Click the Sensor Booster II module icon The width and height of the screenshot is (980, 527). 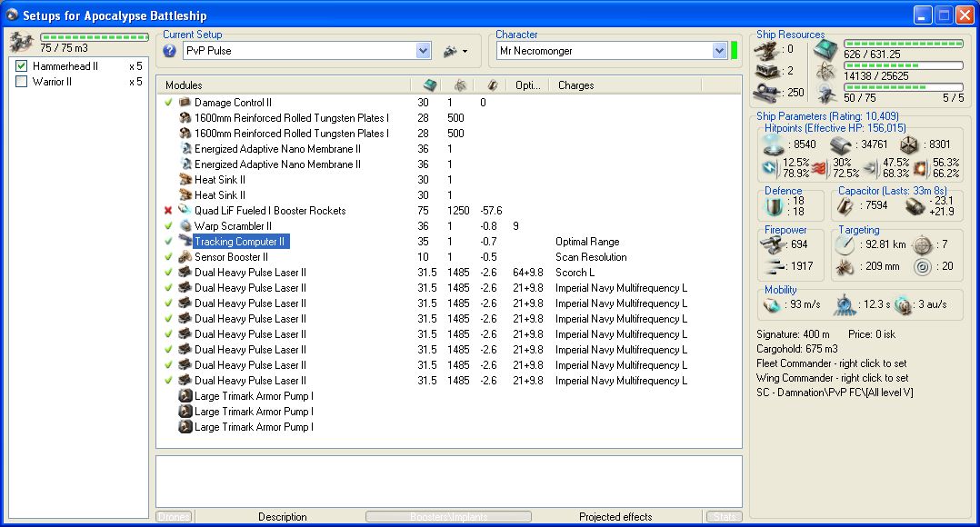[185, 256]
